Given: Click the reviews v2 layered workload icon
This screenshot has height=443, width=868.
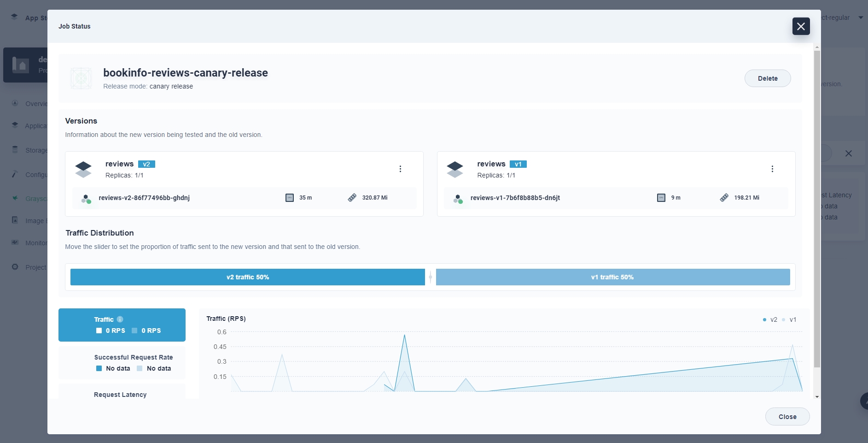Looking at the screenshot, I should (x=83, y=169).
